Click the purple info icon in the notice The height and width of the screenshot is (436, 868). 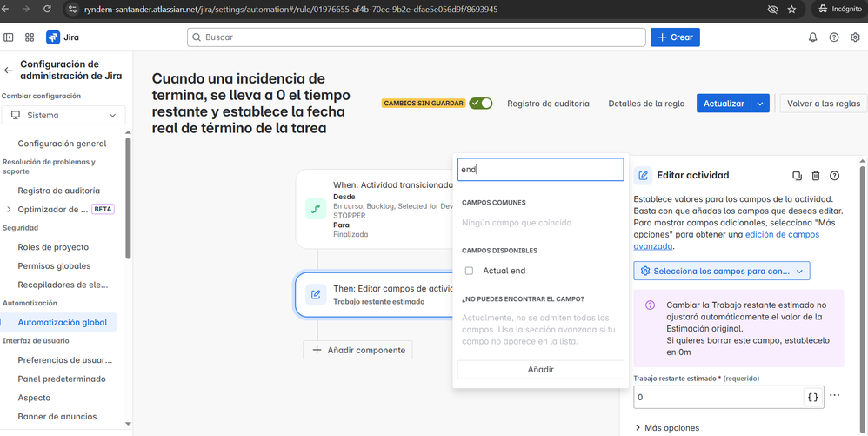(650, 305)
